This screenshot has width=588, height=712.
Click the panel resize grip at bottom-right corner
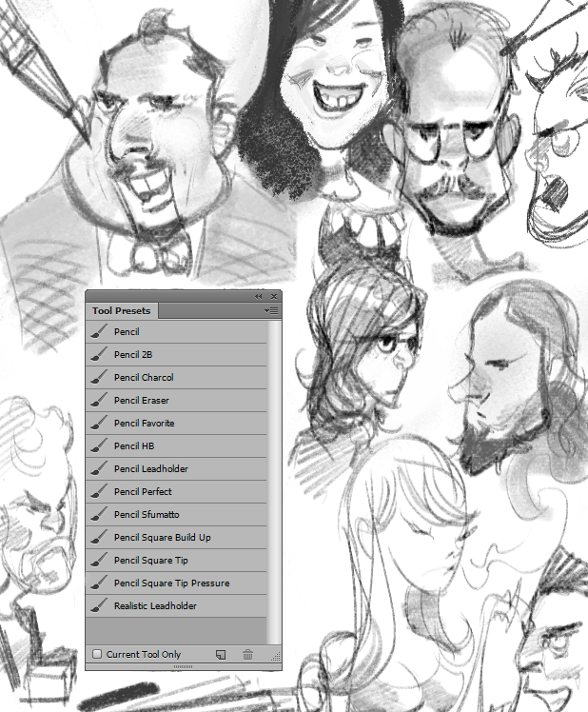tap(276, 657)
